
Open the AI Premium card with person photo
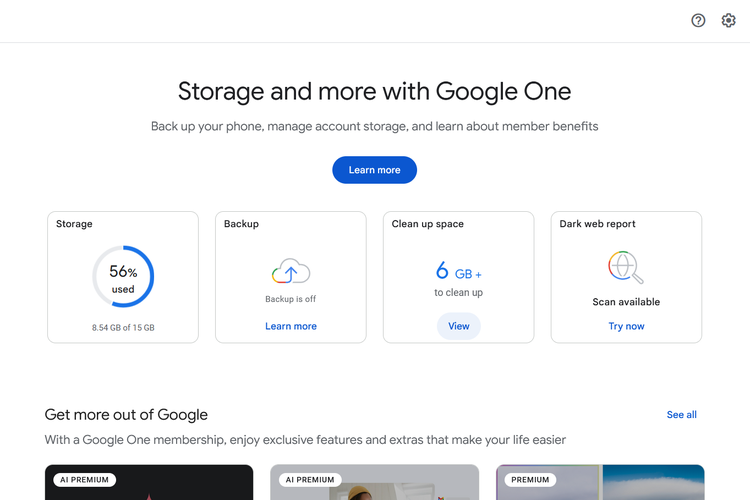point(374,483)
